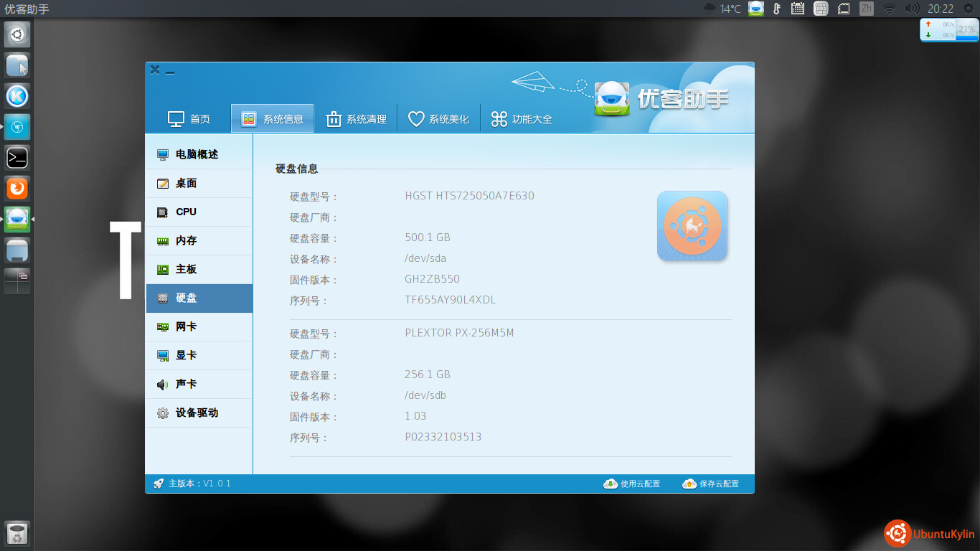Select the 功能大全 tab
980x551 pixels.
522,119
